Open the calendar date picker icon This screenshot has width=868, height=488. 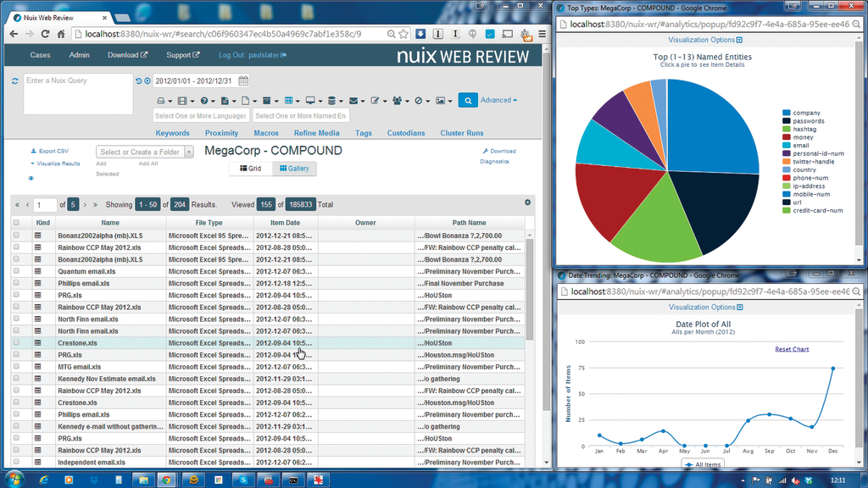(x=243, y=81)
